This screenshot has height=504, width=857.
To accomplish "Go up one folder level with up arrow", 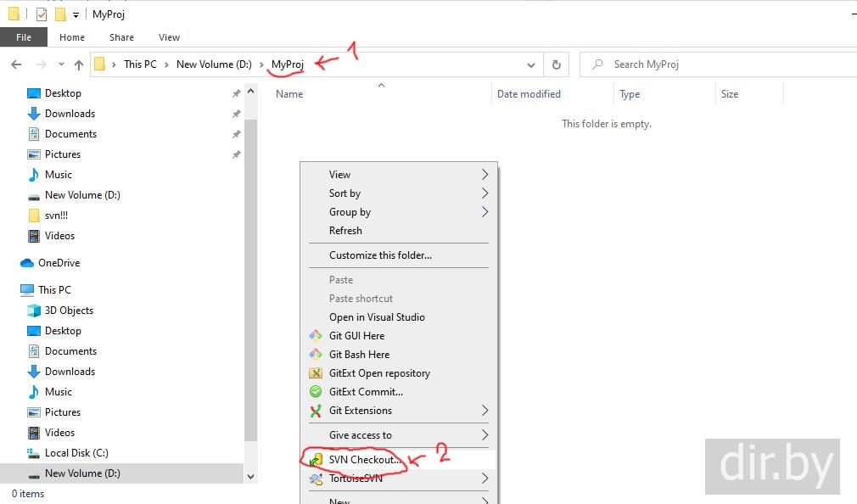I will click(x=79, y=64).
